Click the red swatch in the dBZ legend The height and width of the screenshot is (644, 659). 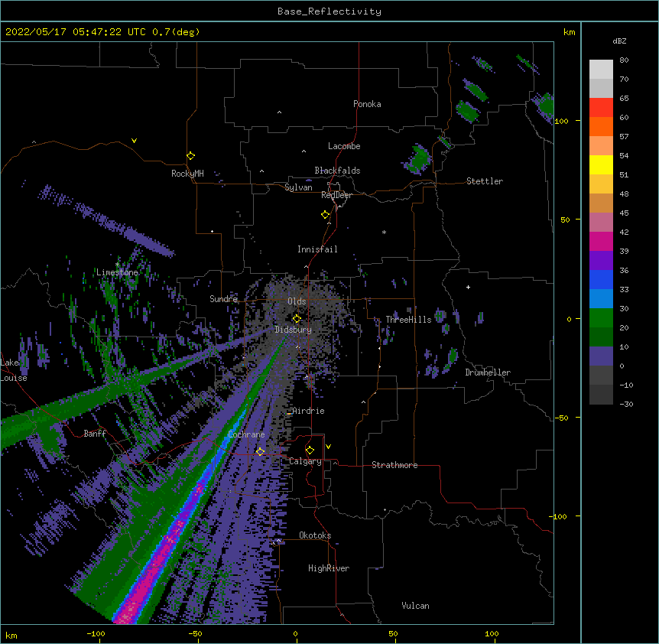[x=601, y=107]
